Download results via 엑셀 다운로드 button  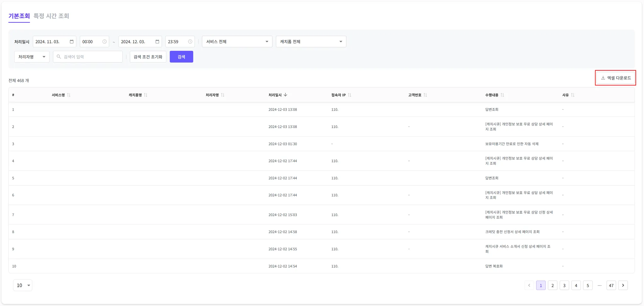[616, 78]
